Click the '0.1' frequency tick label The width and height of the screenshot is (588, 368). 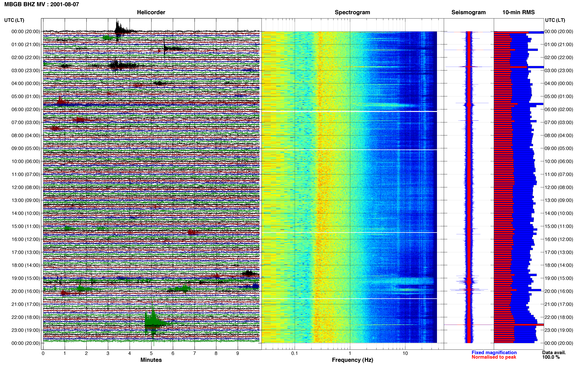[295, 353]
